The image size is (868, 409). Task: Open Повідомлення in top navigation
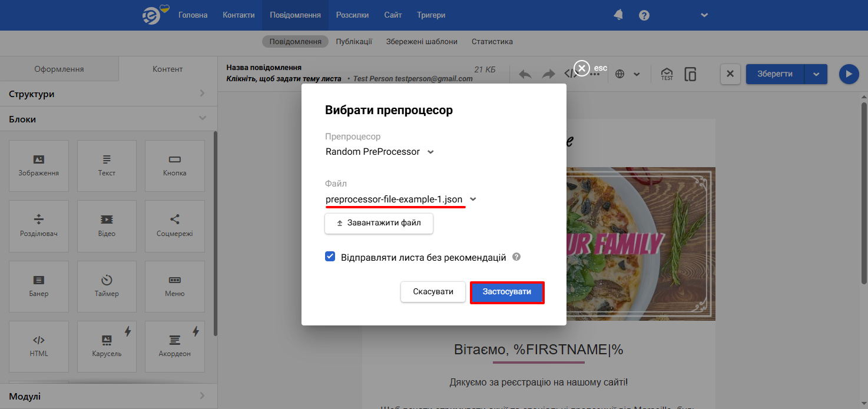(296, 15)
